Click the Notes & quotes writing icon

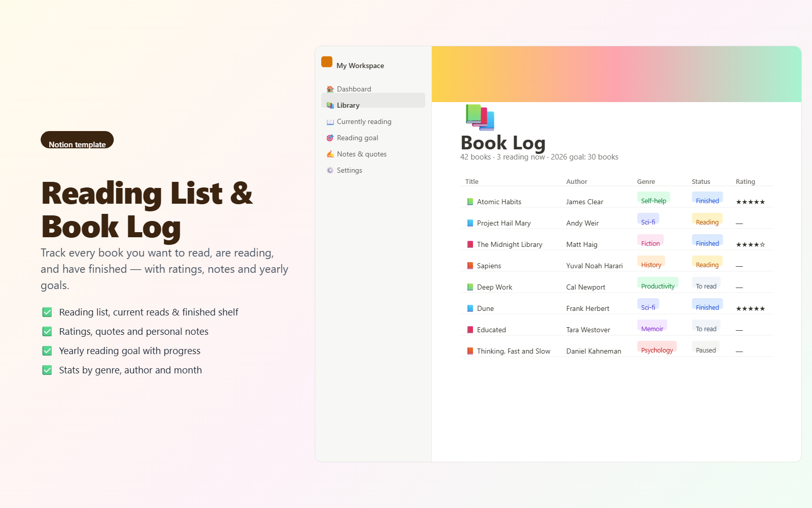click(x=330, y=154)
